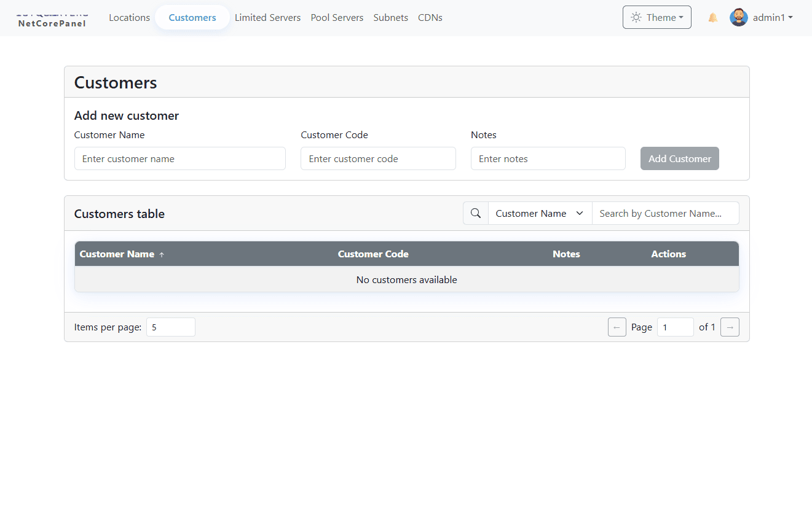Go to the next page arrow
Viewport: 812px width, 522px height.
(730, 327)
